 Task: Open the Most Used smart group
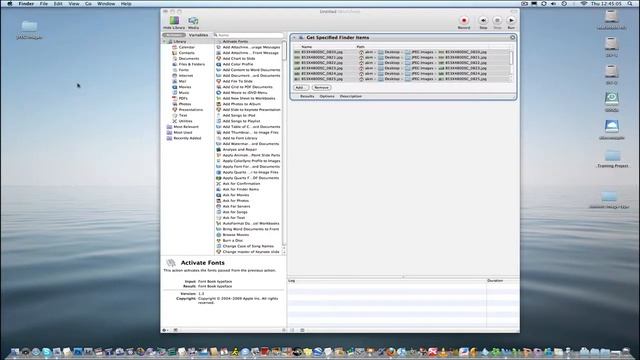[x=182, y=133]
